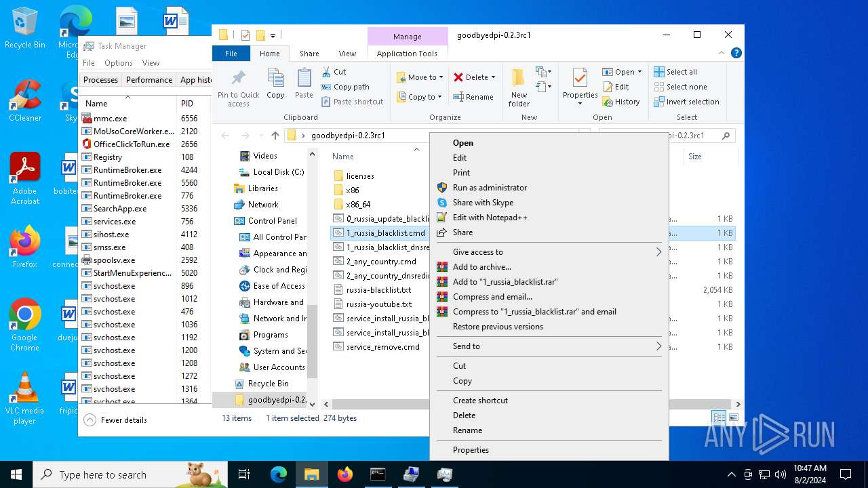Open the notification center icon
This screenshot has width=868, height=488.
pyautogui.click(x=846, y=474)
